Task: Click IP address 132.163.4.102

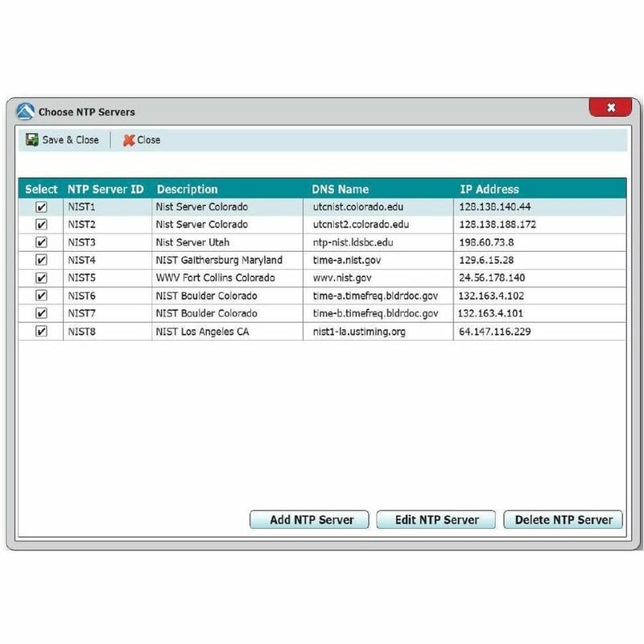Action: point(491,295)
